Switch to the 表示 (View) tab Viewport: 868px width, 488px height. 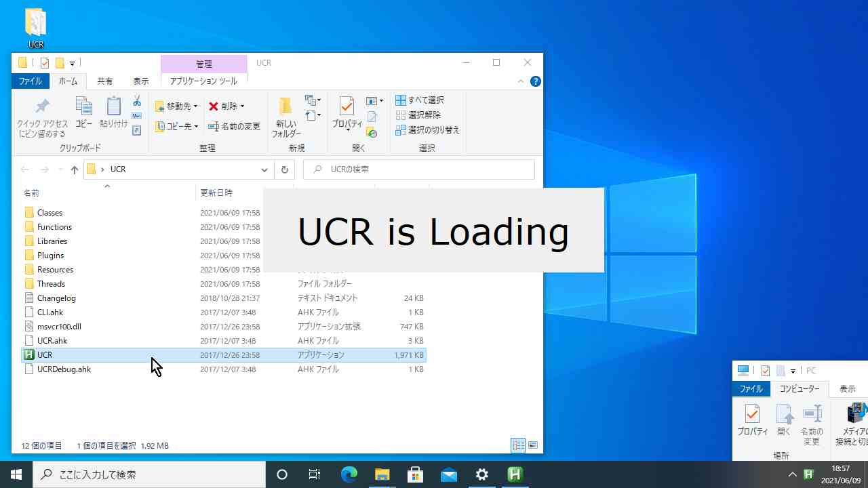140,81
